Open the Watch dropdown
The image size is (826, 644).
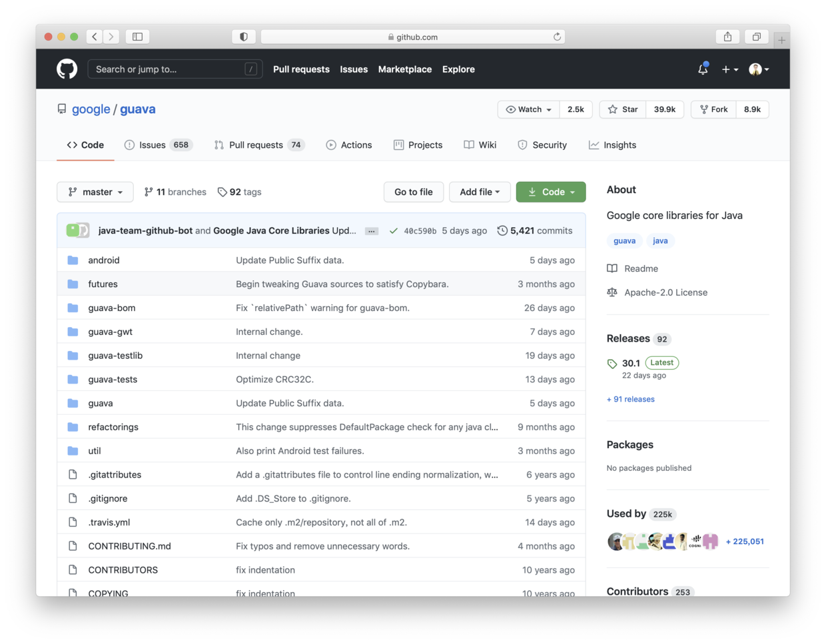[529, 109]
